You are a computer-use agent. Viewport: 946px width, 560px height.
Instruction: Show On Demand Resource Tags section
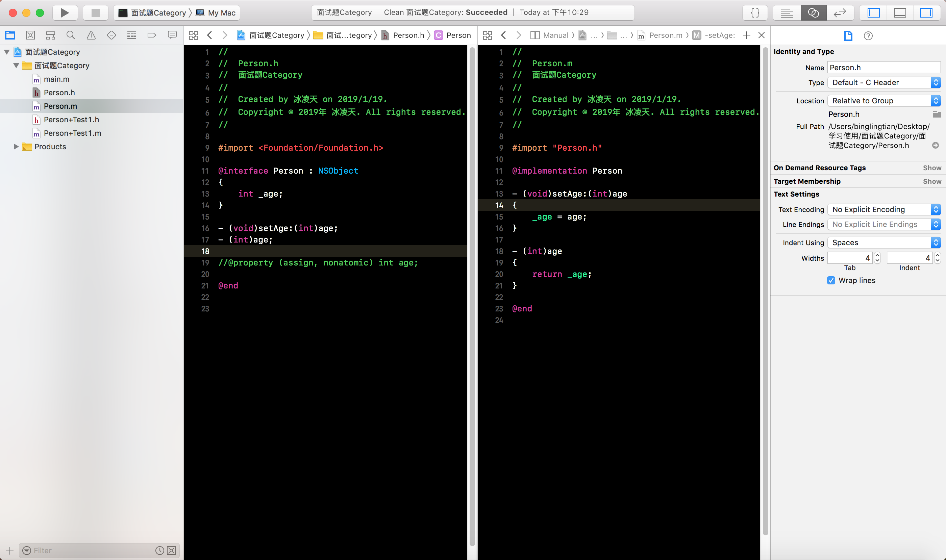click(x=932, y=168)
